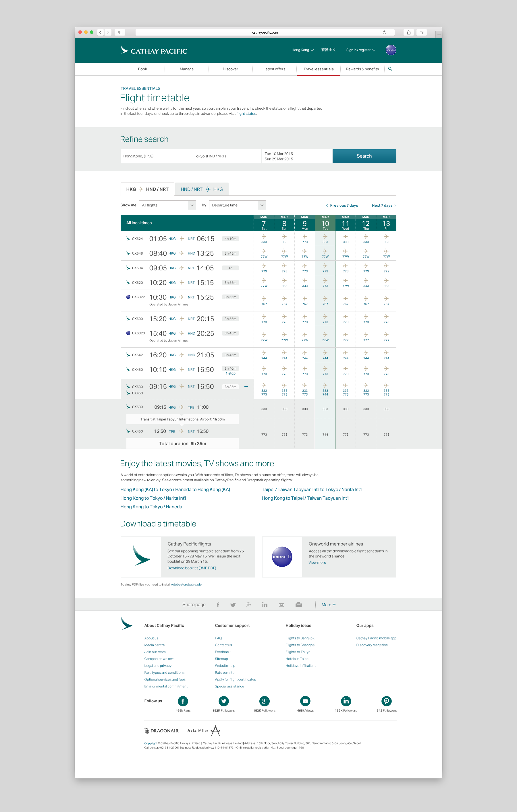517x812 pixels.
Task: Collapse the CX530 CX450 flight details
Action: click(246, 387)
